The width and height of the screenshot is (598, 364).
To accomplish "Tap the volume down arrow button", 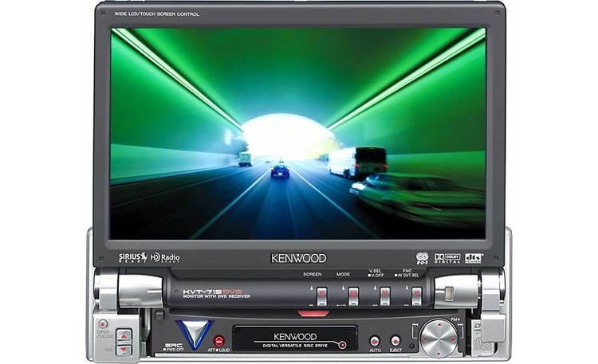I will [x=124, y=349].
